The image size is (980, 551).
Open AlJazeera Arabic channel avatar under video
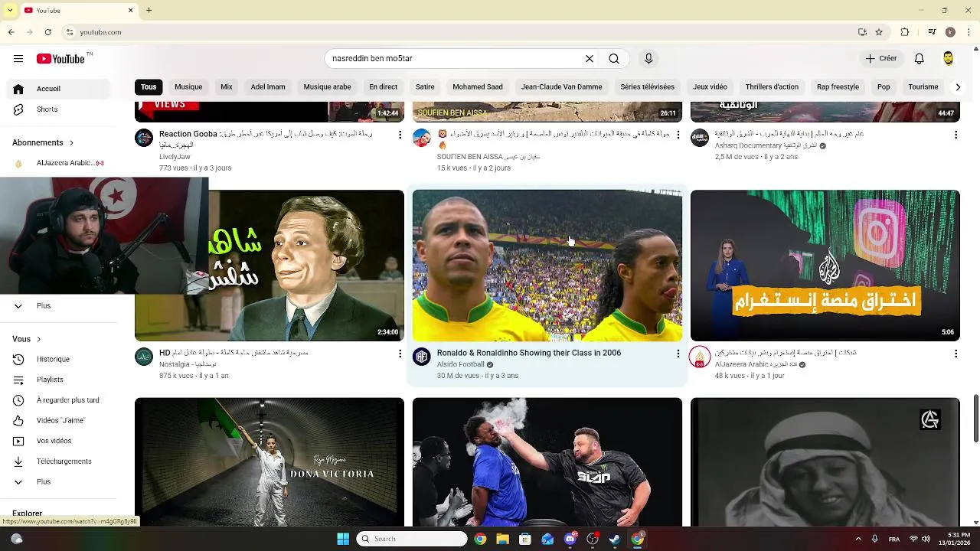(700, 357)
